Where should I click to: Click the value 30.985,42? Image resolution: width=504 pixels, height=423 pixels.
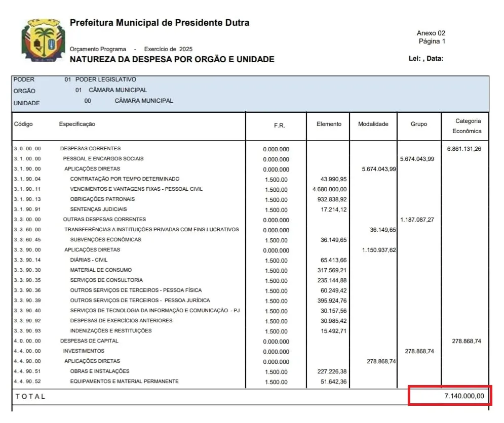pos(334,321)
